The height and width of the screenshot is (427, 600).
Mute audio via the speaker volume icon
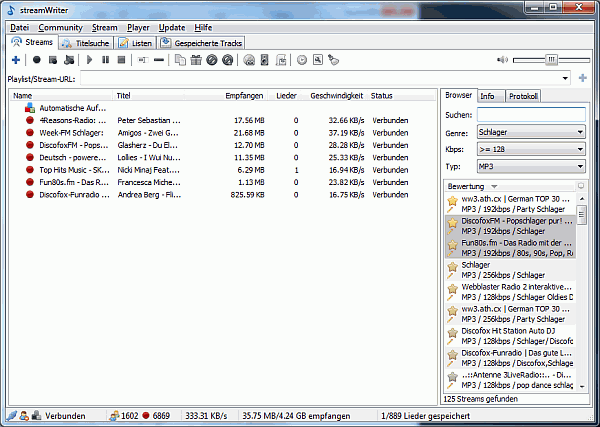(x=502, y=60)
